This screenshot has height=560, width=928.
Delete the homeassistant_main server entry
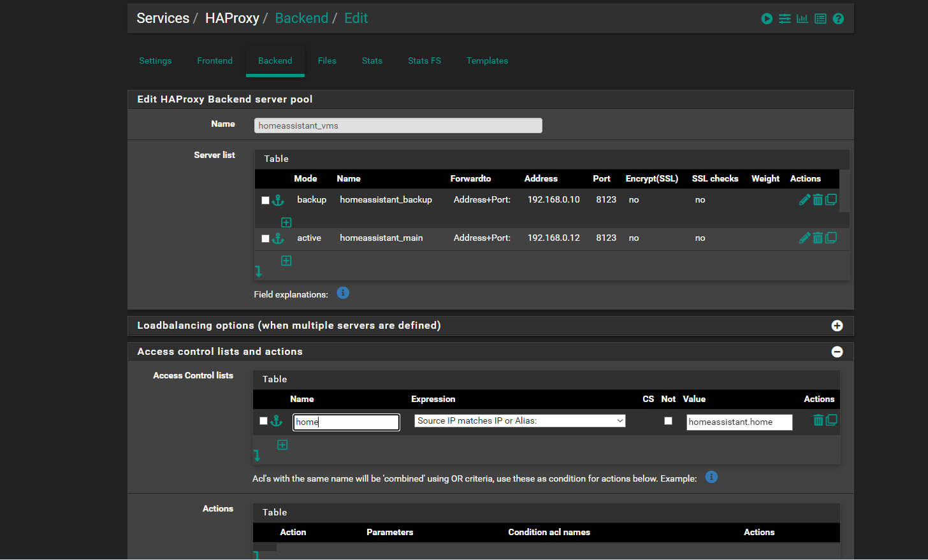click(818, 238)
